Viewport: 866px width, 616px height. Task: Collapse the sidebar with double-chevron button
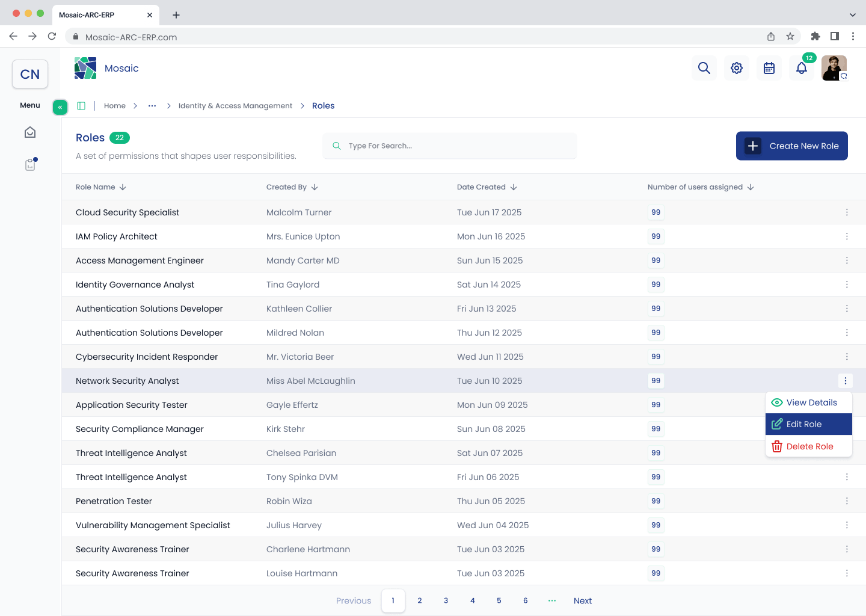click(x=60, y=107)
